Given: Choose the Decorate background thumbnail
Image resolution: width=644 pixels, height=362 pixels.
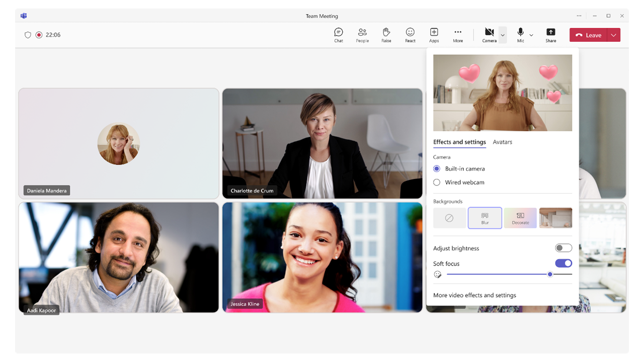Looking at the screenshot, I should pos(520,218).
